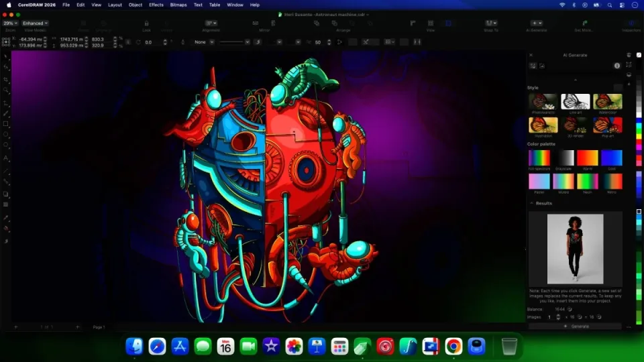This screenshot has width=644, height=362.
Task: Select the Neon color palette
Action: click(x=588, y=181)
